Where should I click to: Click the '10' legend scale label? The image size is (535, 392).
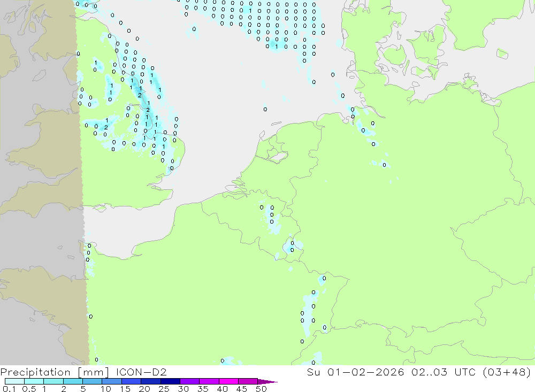point(106,389)
